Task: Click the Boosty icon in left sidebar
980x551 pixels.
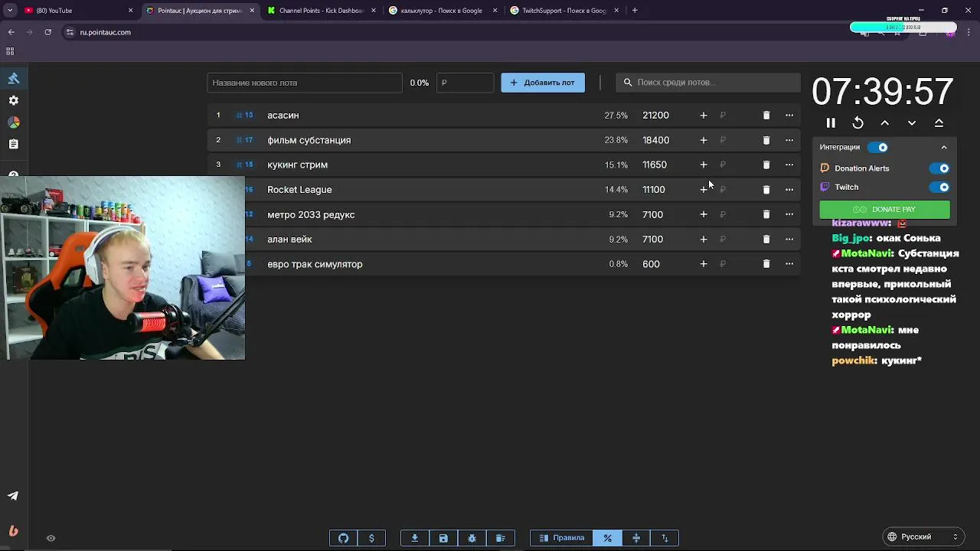Action: (13, 530)
